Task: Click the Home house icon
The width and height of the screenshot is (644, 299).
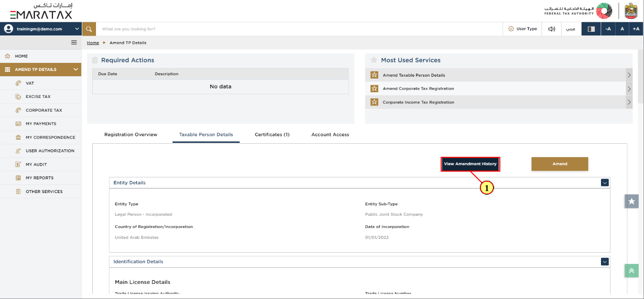Action: click(8, 56)
